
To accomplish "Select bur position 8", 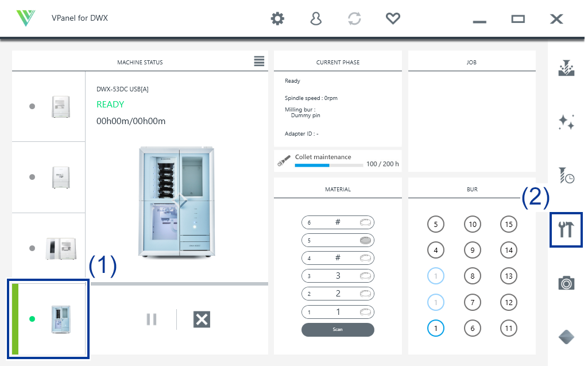I will (x=473, y=276).
